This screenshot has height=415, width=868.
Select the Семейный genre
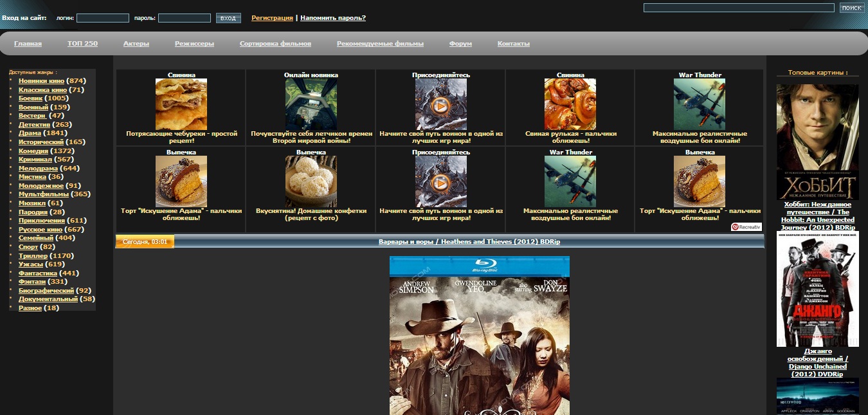[x=36, y=237]
